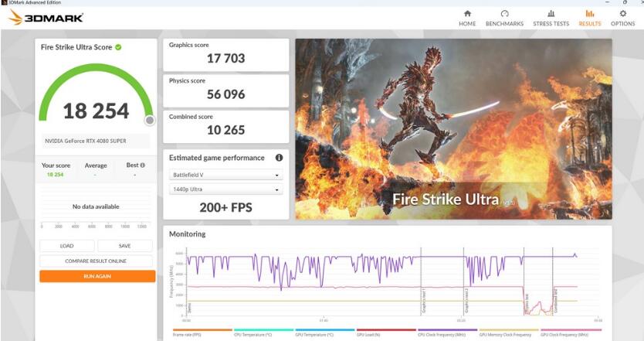The width and height of the screenshot is (644, 341).
Task: Open the Benchmarks gauge icon
Action: pos(504,14)
